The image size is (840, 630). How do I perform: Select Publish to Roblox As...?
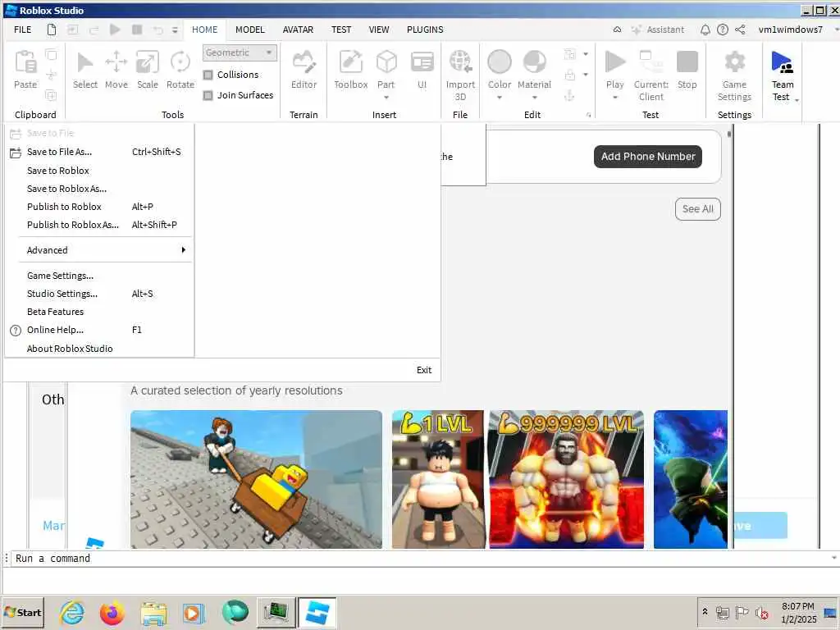[x=99, y=225]
